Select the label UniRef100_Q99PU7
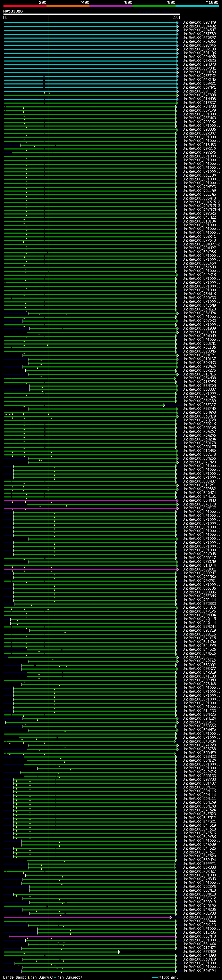Screen dimensions: 222x980 click(199, 573)
